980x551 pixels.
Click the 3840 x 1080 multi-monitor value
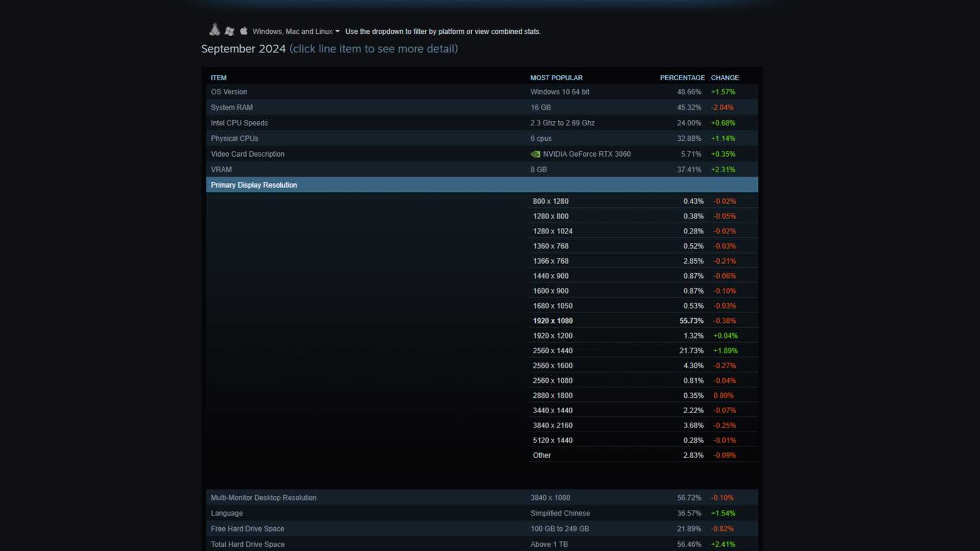pos(550,498)
